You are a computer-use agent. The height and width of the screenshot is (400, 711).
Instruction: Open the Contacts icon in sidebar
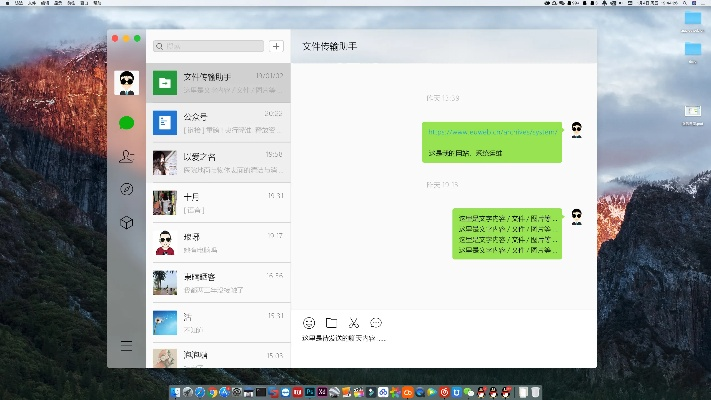click(x=126, y=156)
